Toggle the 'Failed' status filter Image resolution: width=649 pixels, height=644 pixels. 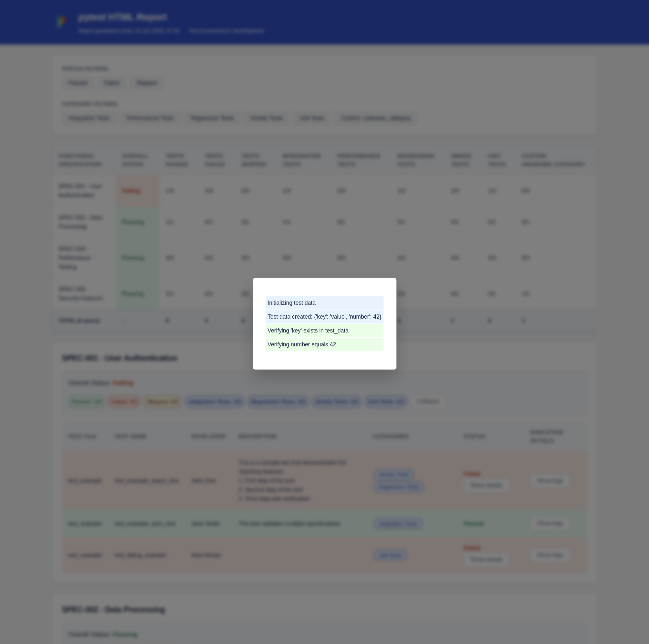pos(112,83)
